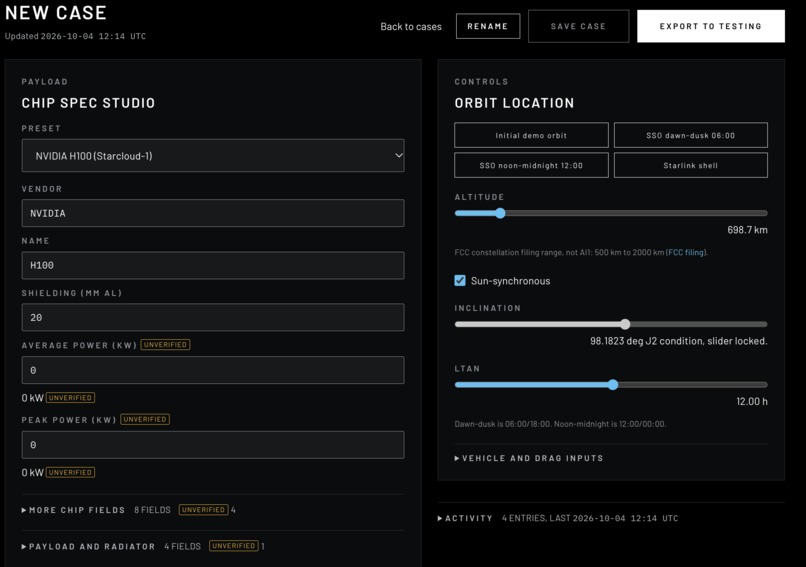Image resolution: width=806 pixels, height=567 pixels.
Task: Click the LTAN slider handle
Action: click(613, 385)
